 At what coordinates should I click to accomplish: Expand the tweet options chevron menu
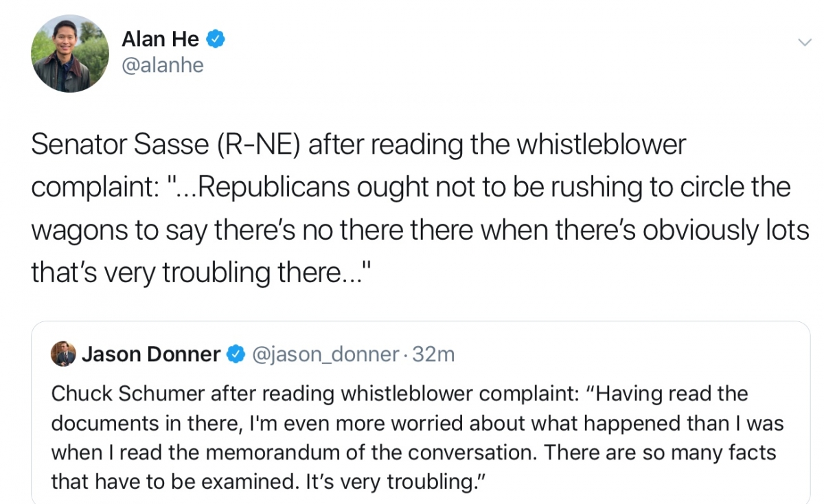point(803,43)
